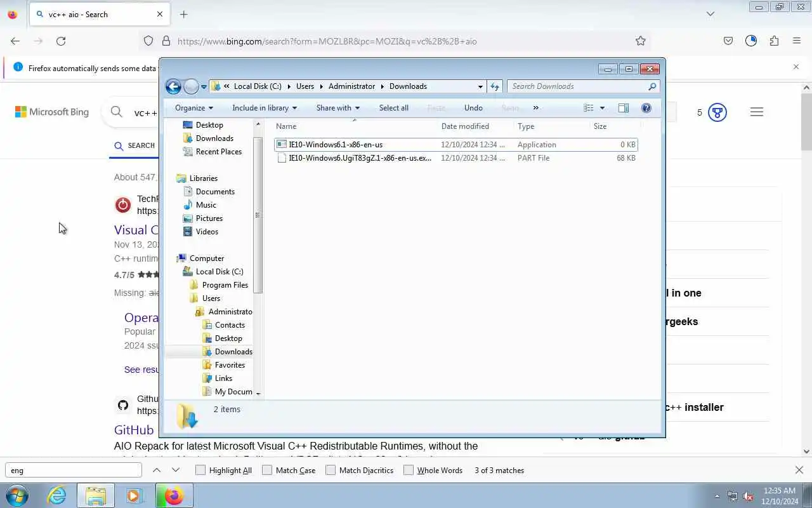Sort files by the Name column
Viewport: 812px width, 508px height.
pos(355,126)
